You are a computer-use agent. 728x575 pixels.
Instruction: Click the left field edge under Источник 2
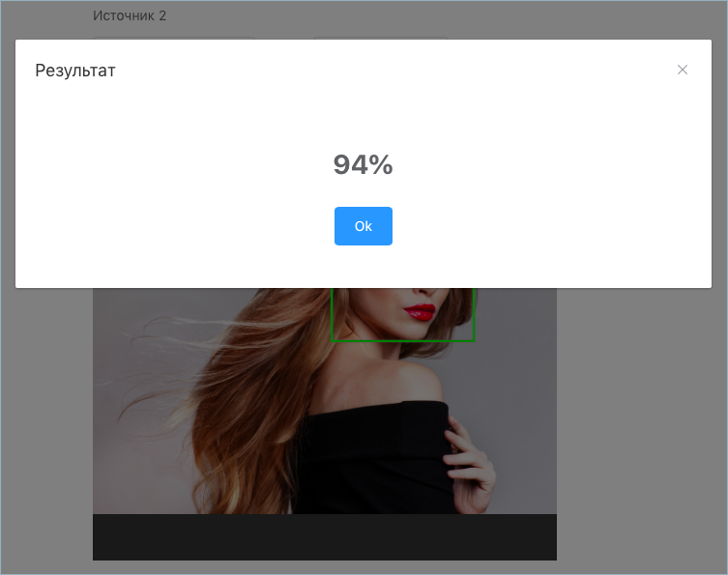[174, 38]
